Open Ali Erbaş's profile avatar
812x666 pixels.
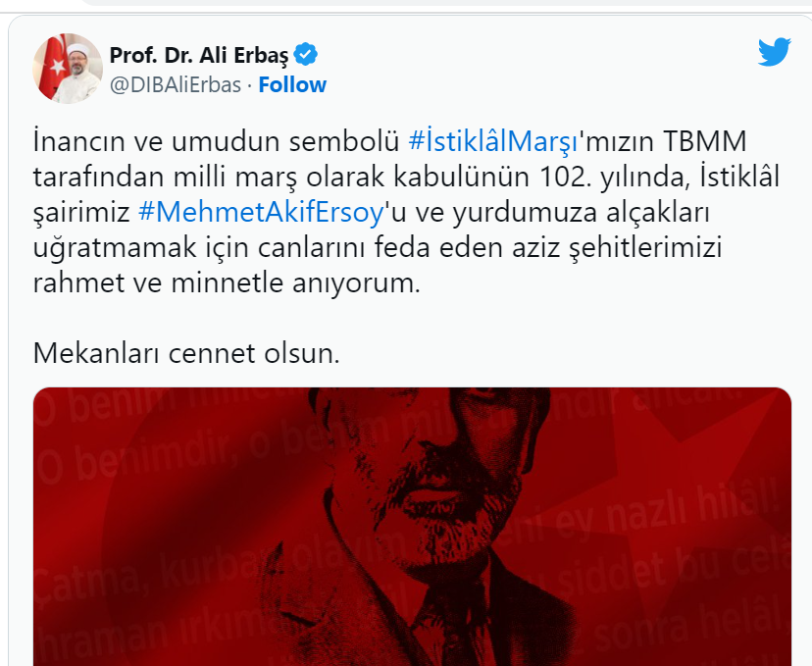click(68, 69)
